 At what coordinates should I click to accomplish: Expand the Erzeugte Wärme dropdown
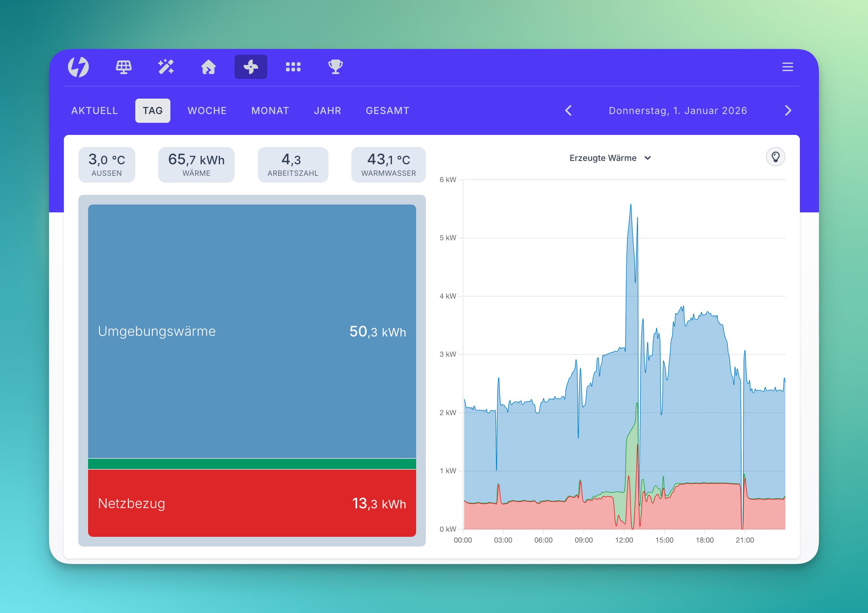click(x=610, y=158)
